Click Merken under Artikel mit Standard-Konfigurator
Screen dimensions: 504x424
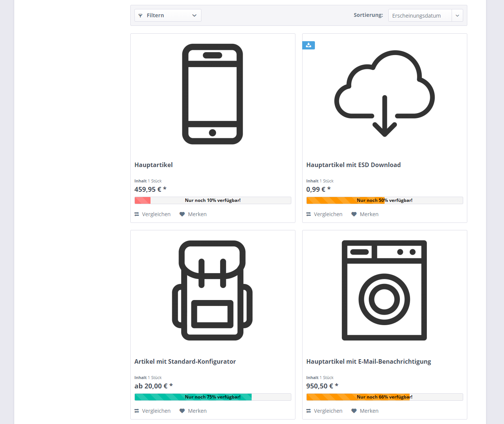(193, 411)
